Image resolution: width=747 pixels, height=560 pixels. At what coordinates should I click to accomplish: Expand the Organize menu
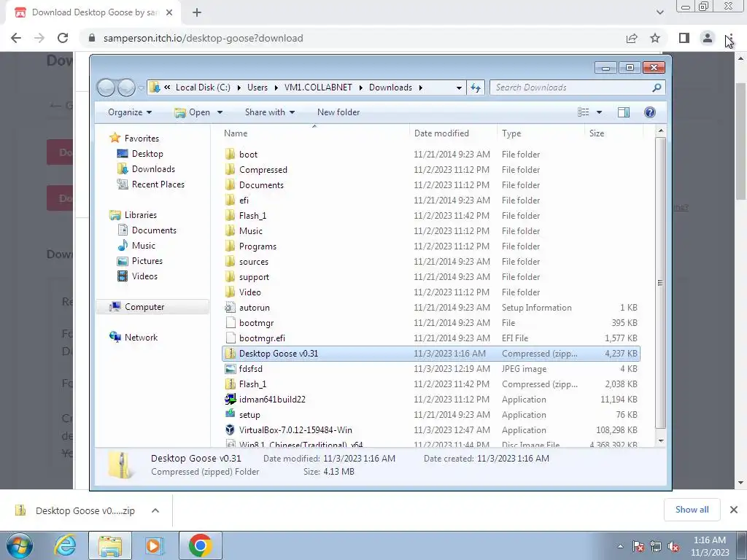pos(130,112)
